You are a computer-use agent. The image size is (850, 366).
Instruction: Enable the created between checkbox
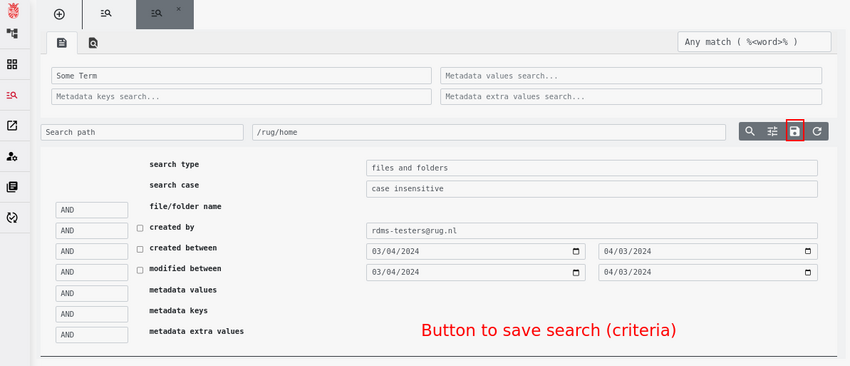[x=140, y=249]
